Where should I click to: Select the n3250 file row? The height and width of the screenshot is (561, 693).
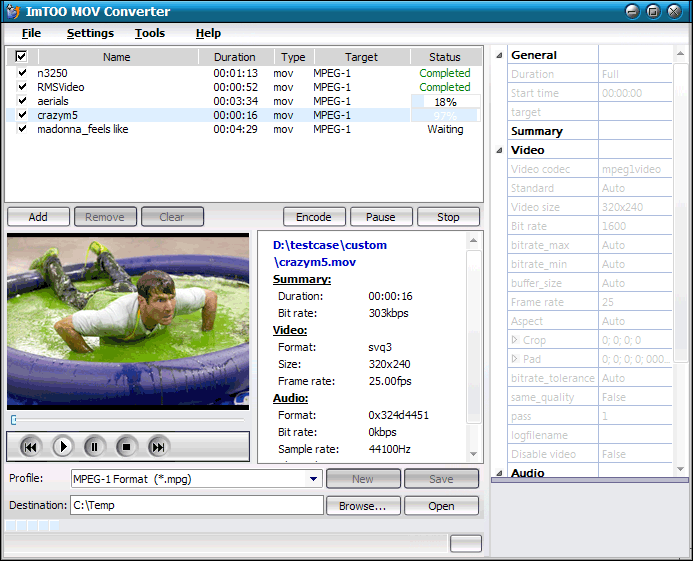tap(244, 73)
